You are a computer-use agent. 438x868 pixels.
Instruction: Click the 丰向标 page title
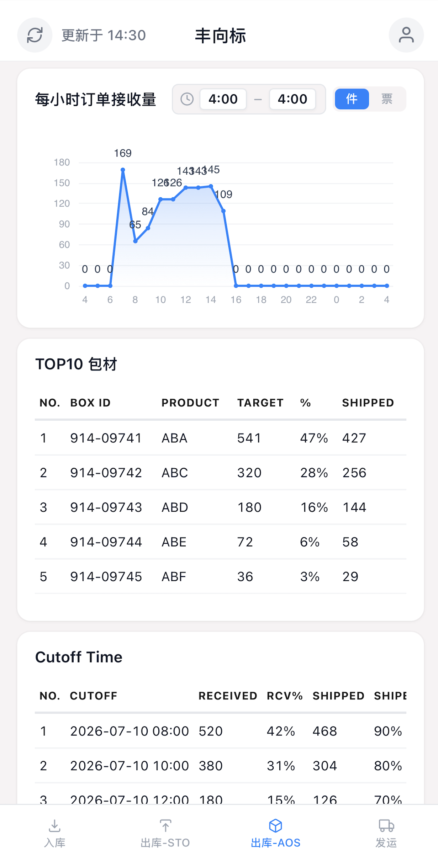click(221, 36)
